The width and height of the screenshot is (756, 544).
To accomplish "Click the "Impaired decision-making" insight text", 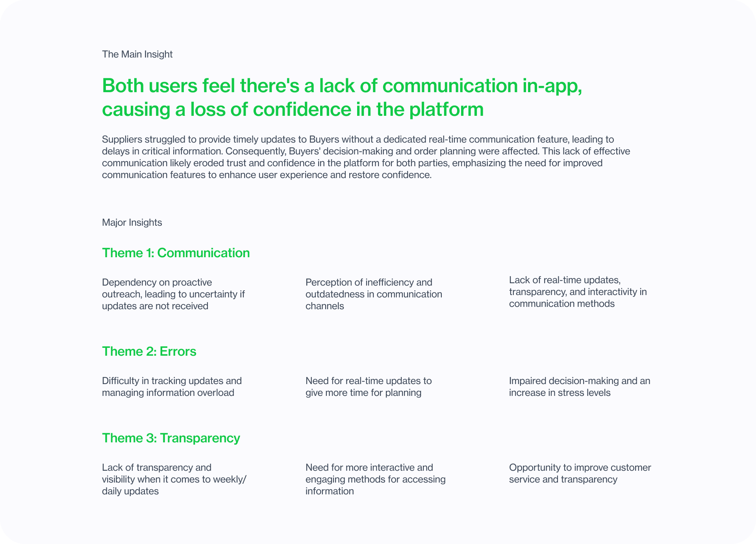I will tap(579, 387).
